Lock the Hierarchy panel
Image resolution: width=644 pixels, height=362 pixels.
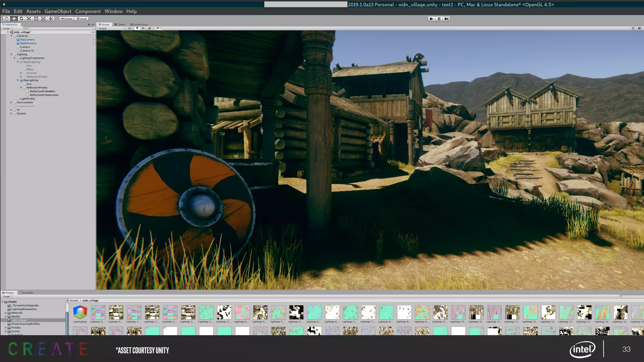89,25
